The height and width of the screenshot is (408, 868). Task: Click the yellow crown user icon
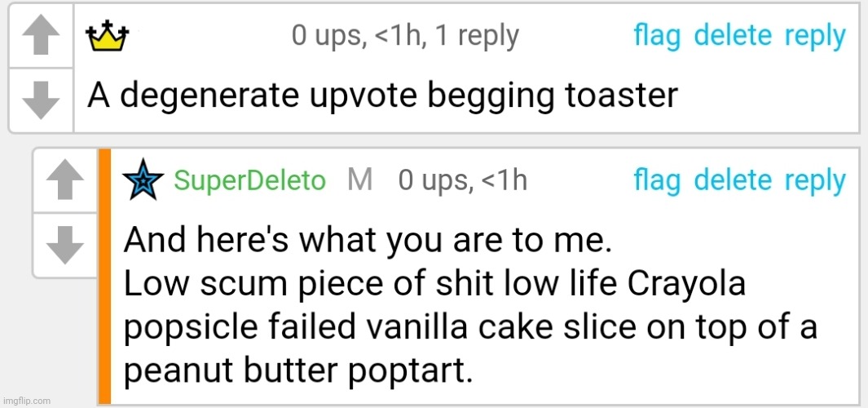click(x=107, y=36)
